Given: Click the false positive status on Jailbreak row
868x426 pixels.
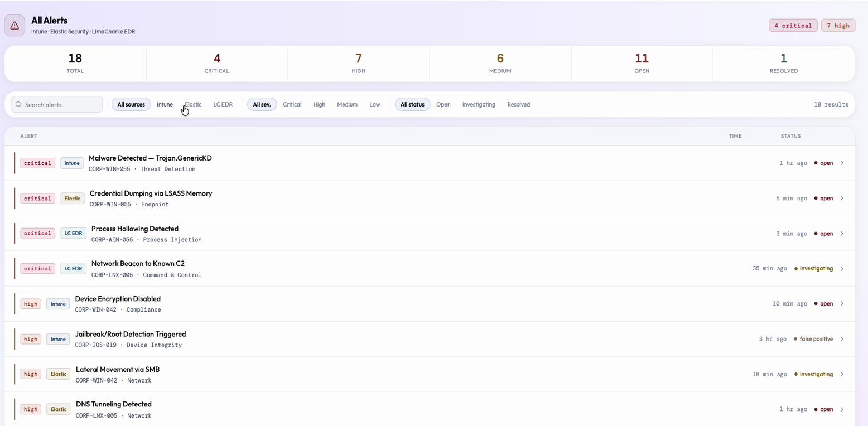Looking at the screenshot, I should tap(813, 339).
